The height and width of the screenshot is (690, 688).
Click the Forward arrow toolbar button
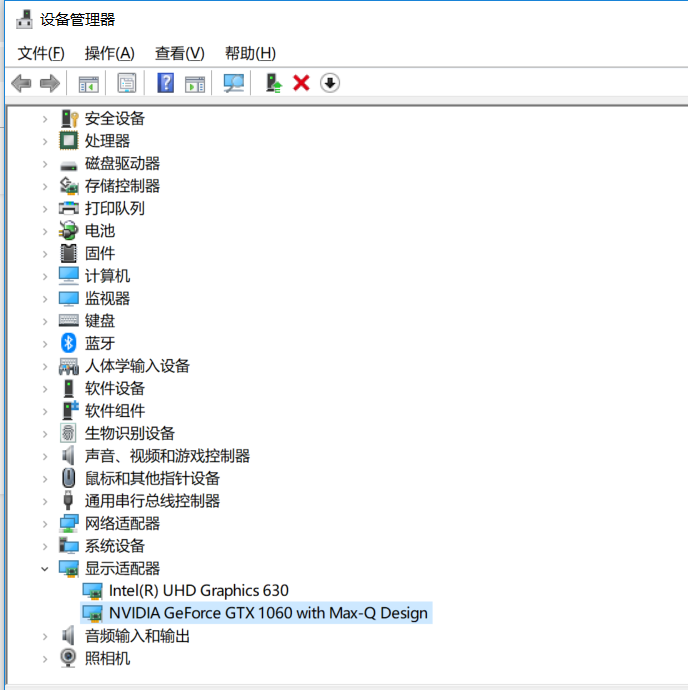tap(49, 83)
